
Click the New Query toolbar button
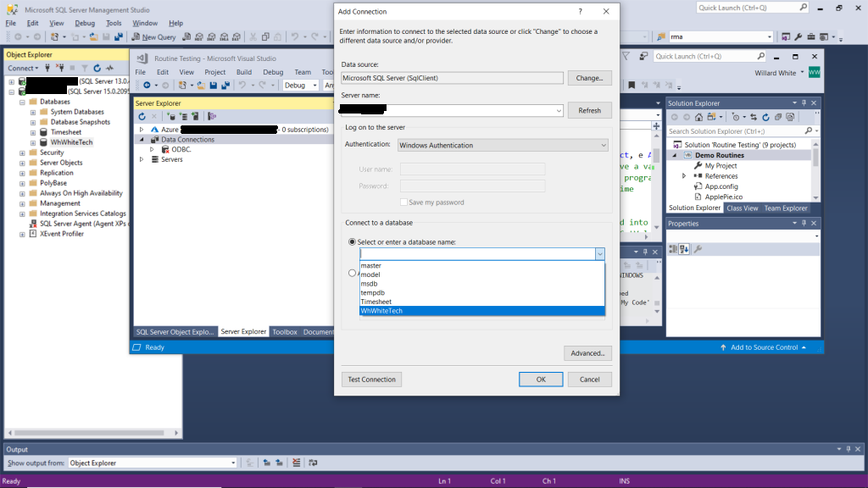tap(153, 37)
